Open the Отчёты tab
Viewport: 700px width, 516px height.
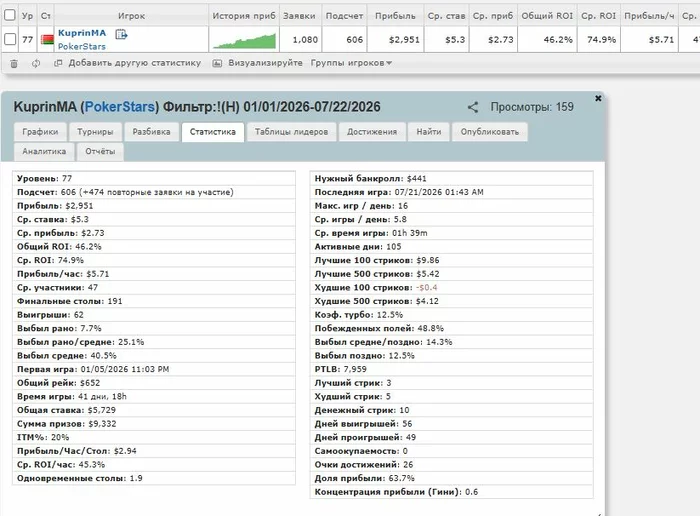pos(100,152)
